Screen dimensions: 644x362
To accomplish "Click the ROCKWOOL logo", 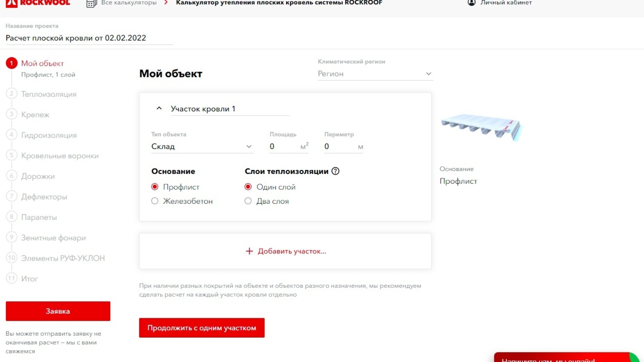I will click(x=38, y=3).
